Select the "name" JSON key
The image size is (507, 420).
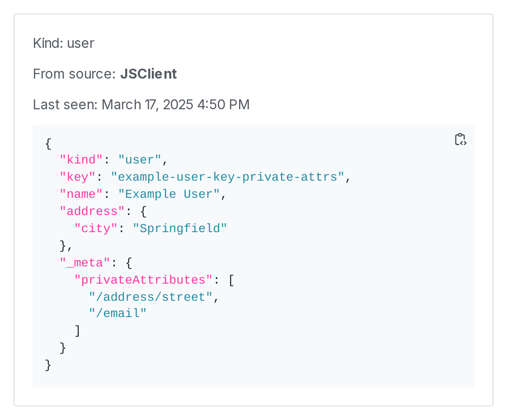[x=81, y=194]
